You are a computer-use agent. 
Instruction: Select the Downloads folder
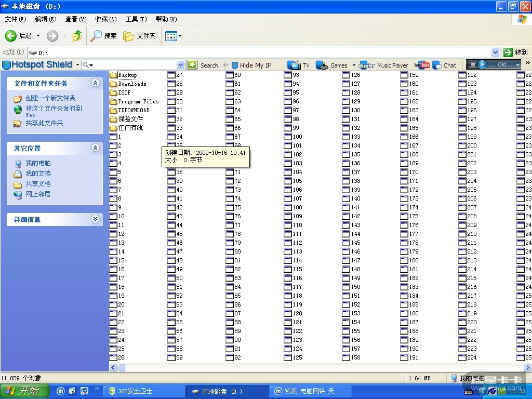click(128, 84)
